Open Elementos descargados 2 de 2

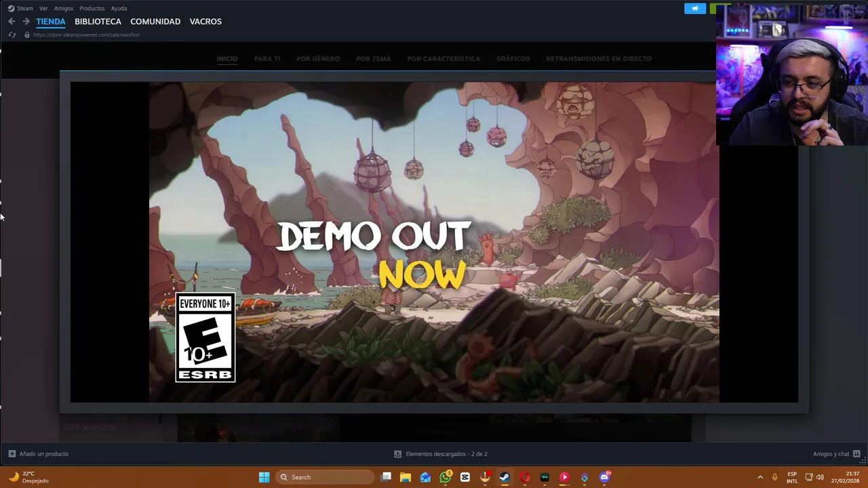coord(446,454)
